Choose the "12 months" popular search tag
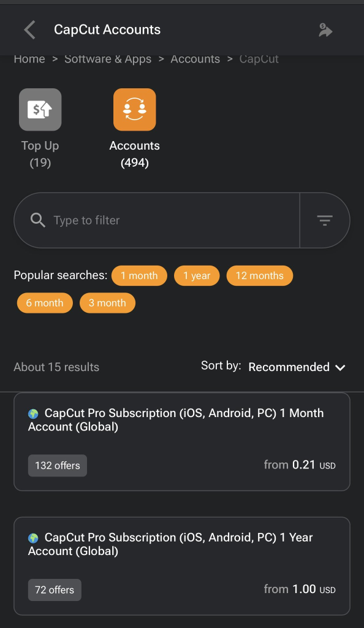 260,275
